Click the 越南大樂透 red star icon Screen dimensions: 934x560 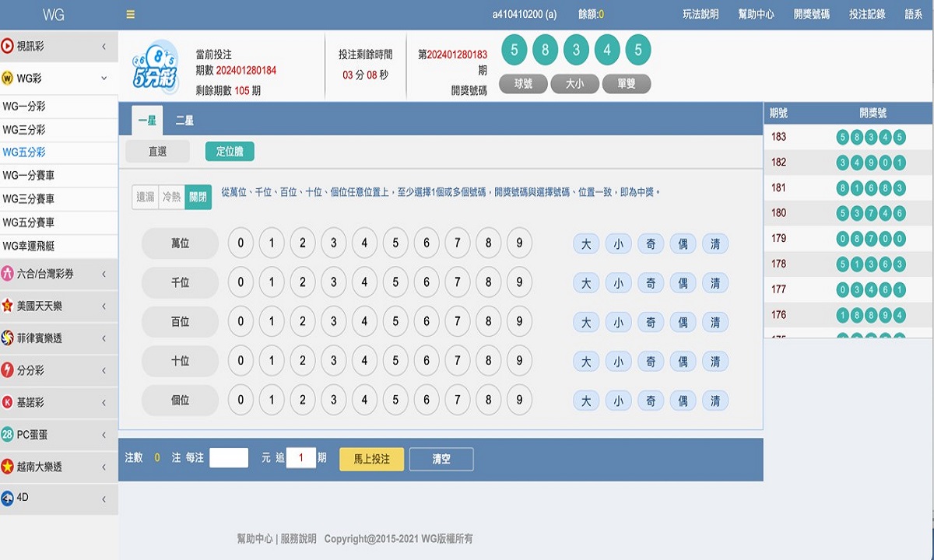(x=8, y=467)
